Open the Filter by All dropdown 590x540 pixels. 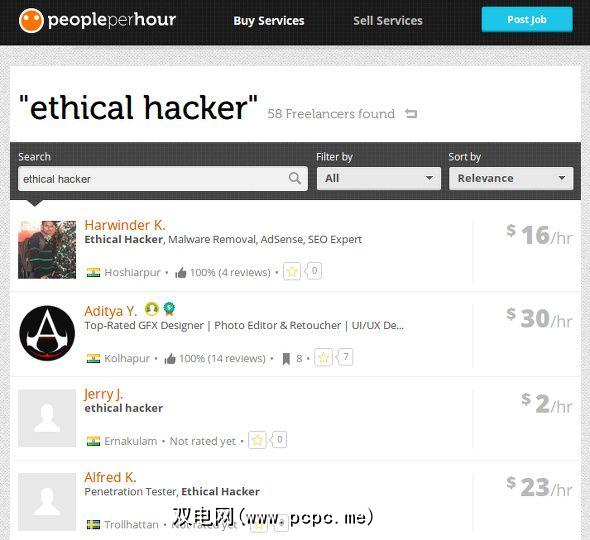tap(379, 178)
